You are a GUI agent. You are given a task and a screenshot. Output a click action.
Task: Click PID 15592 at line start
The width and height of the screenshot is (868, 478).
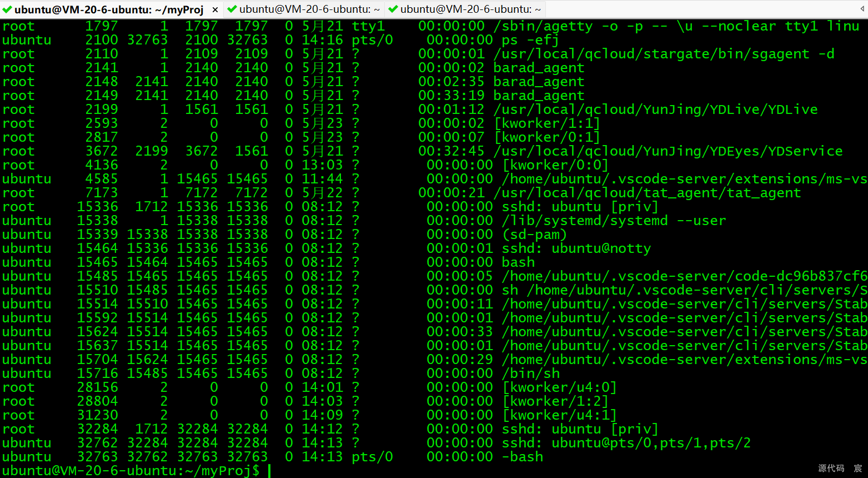coord(97,318)
